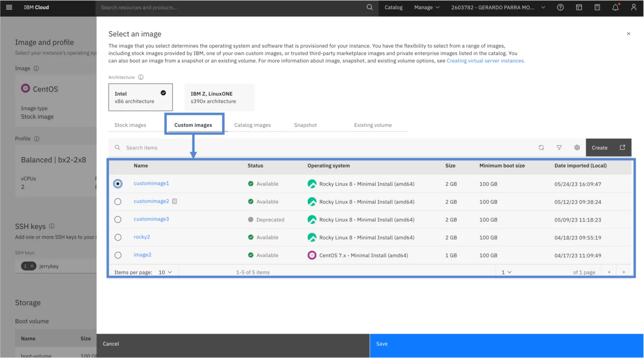Click the Image info icon in left panel

pos(36,68)
